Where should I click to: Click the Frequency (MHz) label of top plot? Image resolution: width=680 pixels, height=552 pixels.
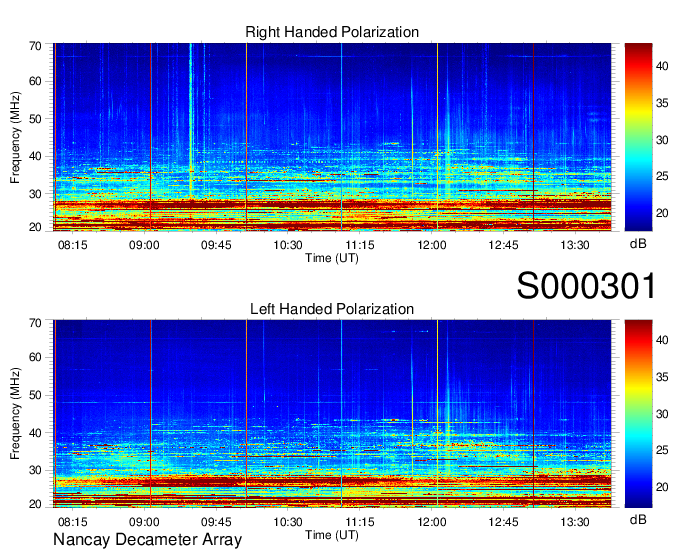click(15, 137)
